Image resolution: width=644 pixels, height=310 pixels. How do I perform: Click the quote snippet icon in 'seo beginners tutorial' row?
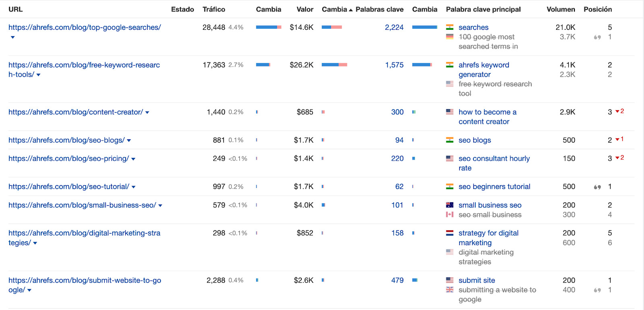[597, 187]
